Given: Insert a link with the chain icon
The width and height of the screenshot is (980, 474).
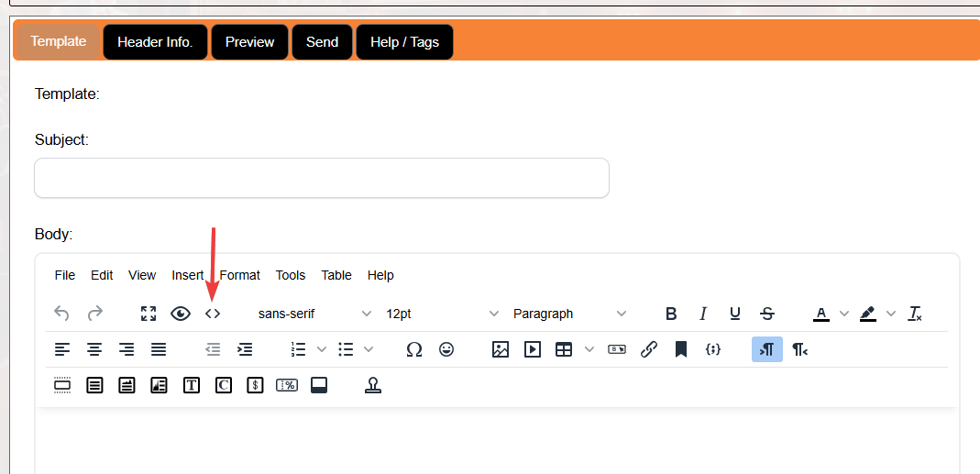Looking at the screenshot, I should [x=649, y=349].
